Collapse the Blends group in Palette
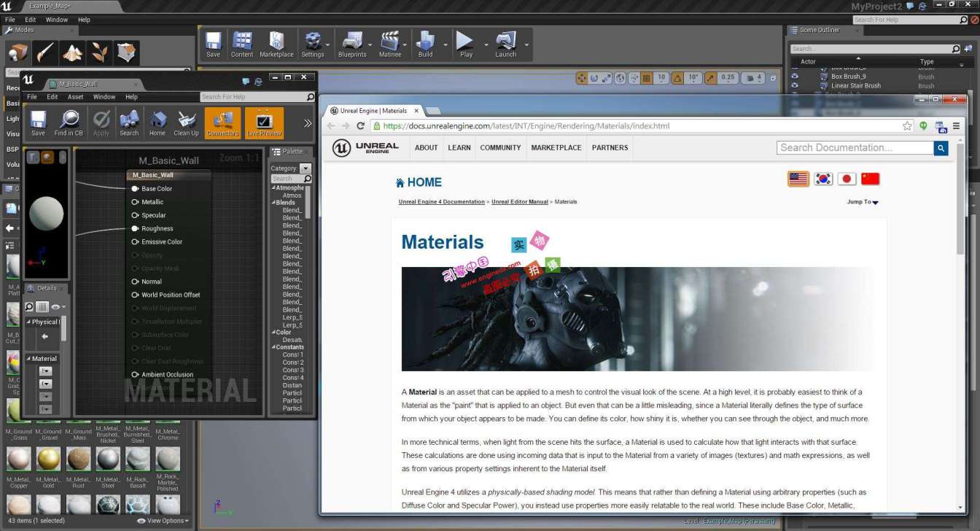980x531 pixels. pos(274,203)
